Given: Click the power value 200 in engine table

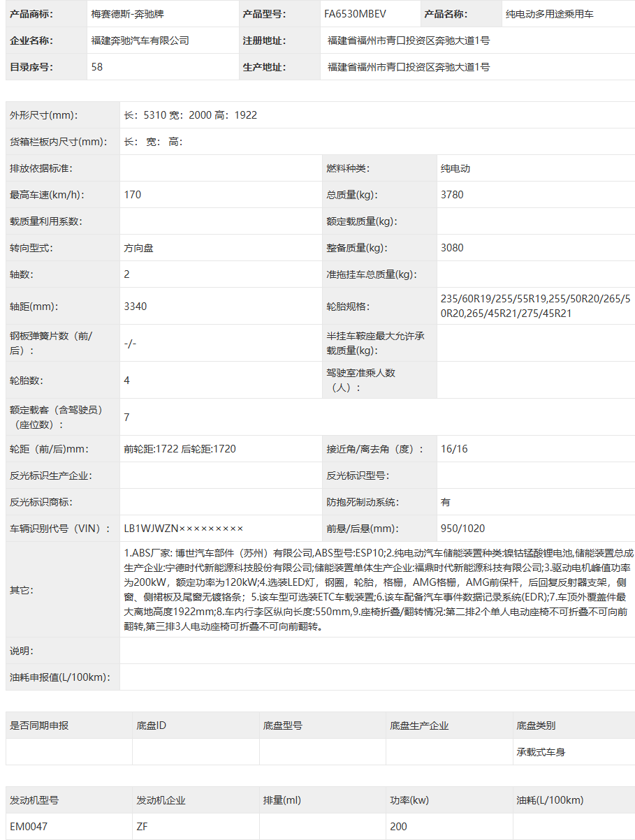Looking at the screenshot, I should coord(398,826).
